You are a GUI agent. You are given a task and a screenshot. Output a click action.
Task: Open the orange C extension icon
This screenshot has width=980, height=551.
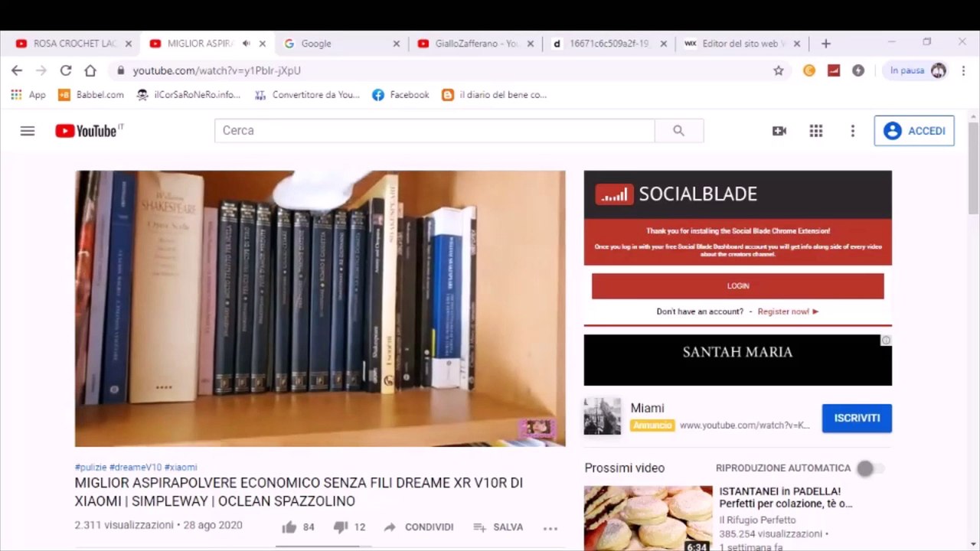[x=809, y=70]
